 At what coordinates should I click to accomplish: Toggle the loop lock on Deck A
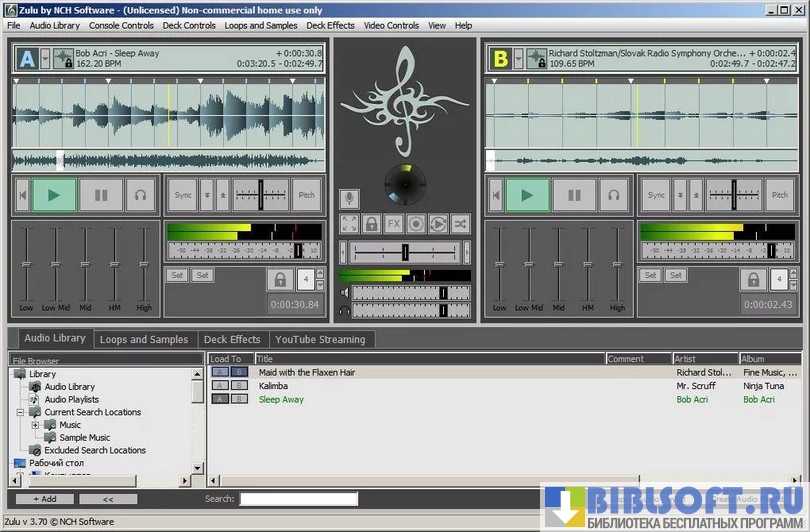pos(280,279)
